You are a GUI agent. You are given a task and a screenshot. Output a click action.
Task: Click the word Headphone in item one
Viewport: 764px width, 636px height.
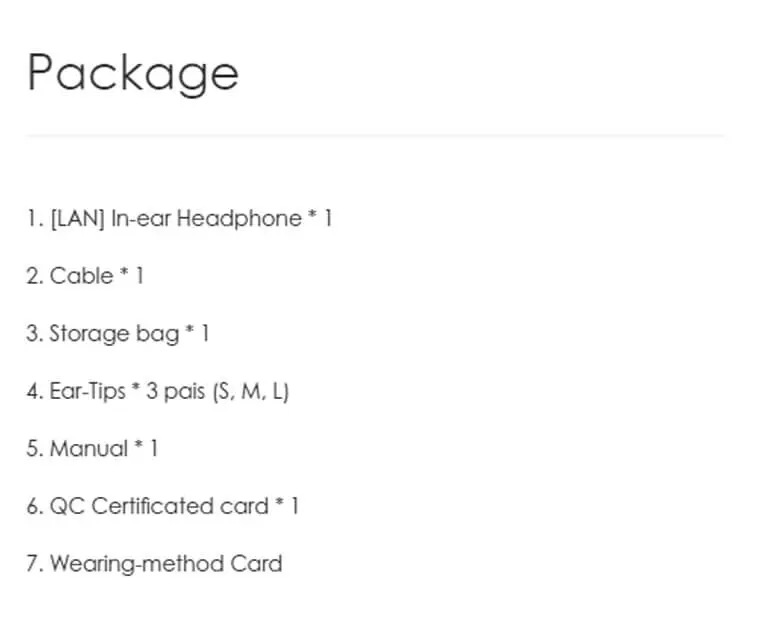click(239, 218)
